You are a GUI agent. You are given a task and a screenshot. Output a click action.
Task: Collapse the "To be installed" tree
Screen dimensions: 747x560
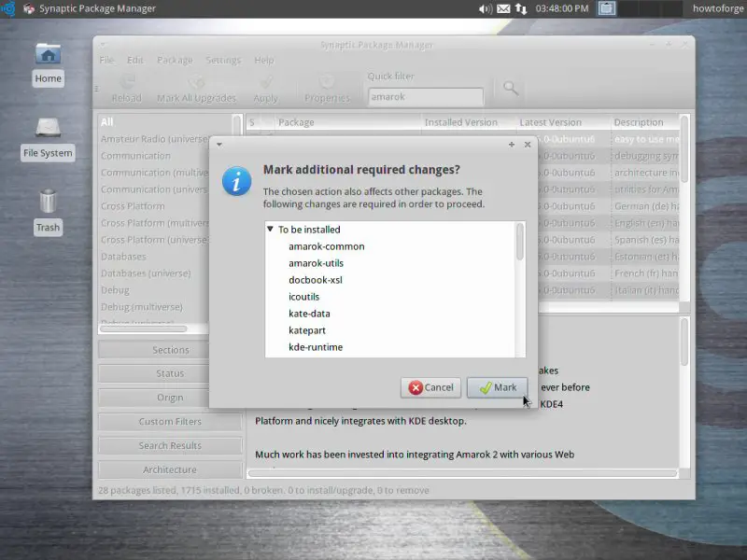click(x=270, y=229)
